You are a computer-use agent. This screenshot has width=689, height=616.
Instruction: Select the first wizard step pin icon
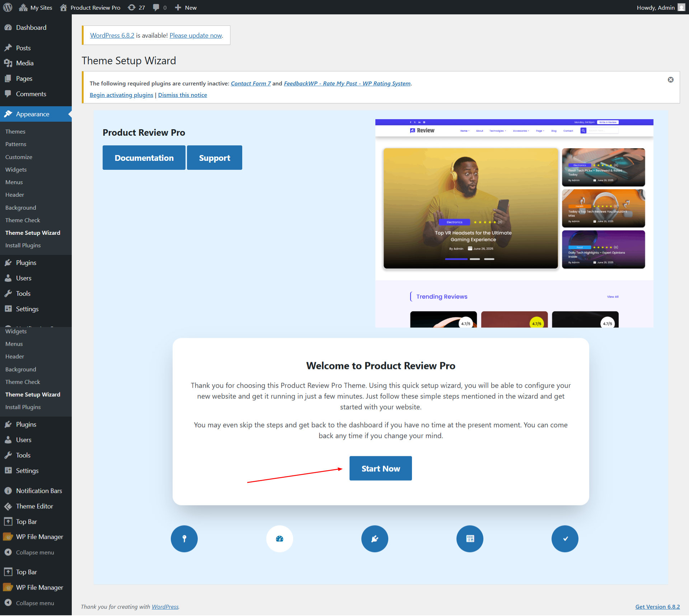184,539
